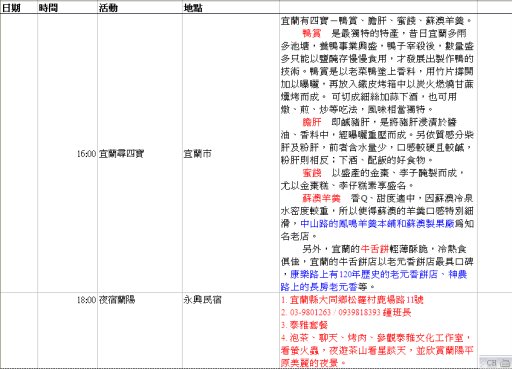The height and width of the screenshot is (369, 512).
Task: Click the phone number line 03-9801263
Action: click(346, 312)
